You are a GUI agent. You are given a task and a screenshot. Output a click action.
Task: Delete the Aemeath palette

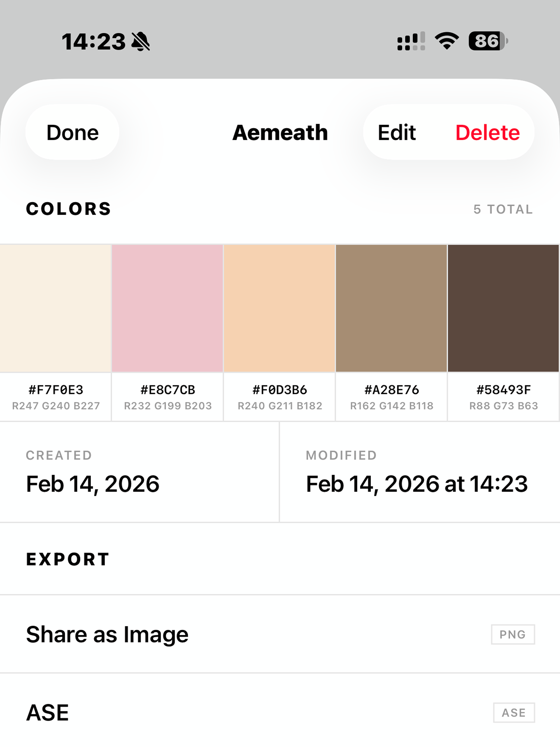click(x=488, y=132)
